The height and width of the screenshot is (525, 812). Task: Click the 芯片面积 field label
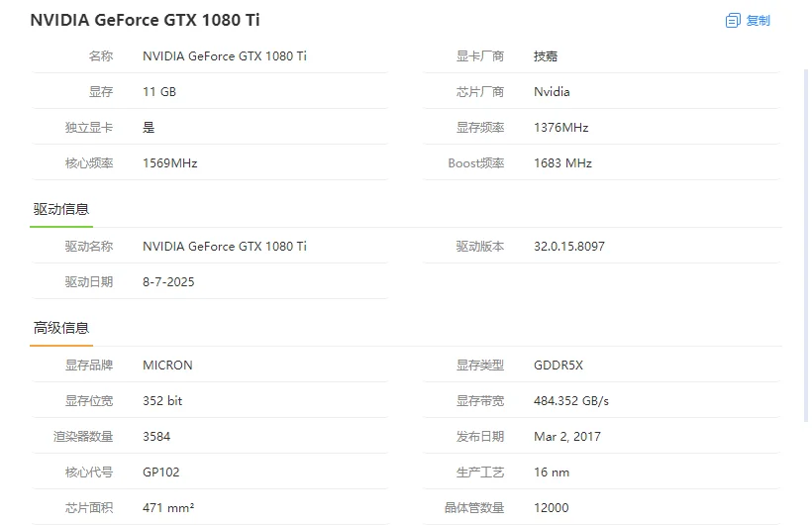88,508
